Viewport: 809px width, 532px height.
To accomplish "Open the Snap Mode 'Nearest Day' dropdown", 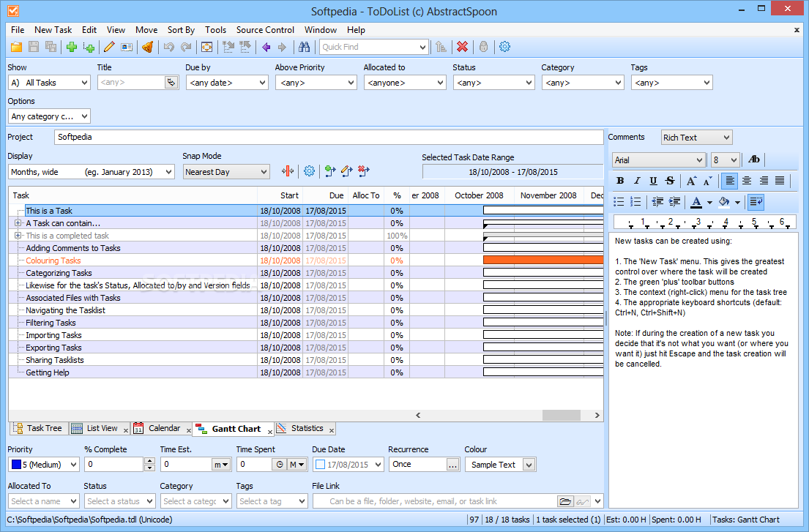I will [226, 172].
